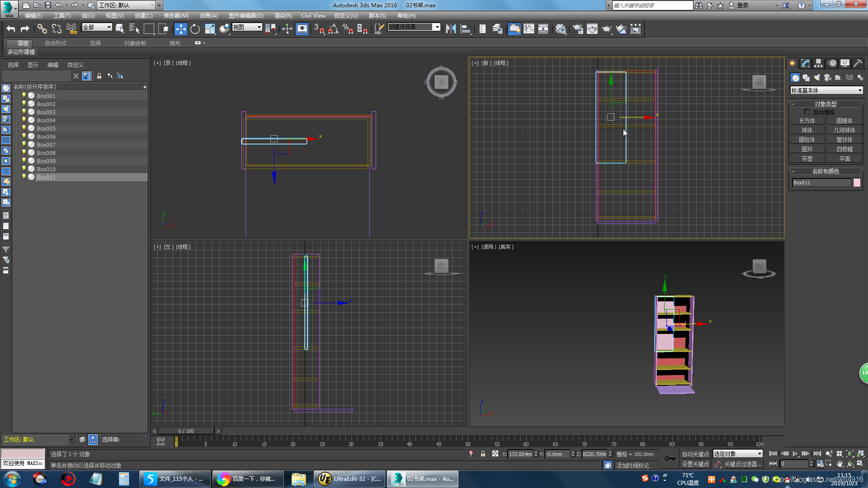Open the 修改器(M) menu
The height and width of the screenshot is (488, 868).
176,16
